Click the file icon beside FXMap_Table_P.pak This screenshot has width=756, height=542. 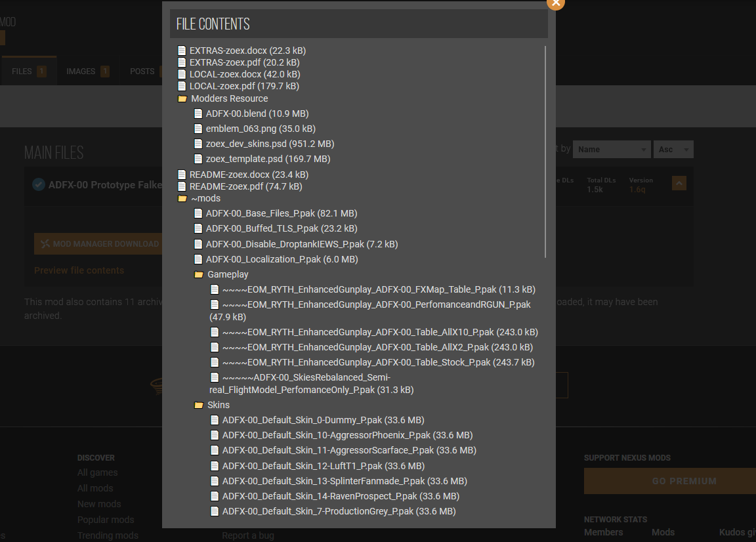pos(215,289)
